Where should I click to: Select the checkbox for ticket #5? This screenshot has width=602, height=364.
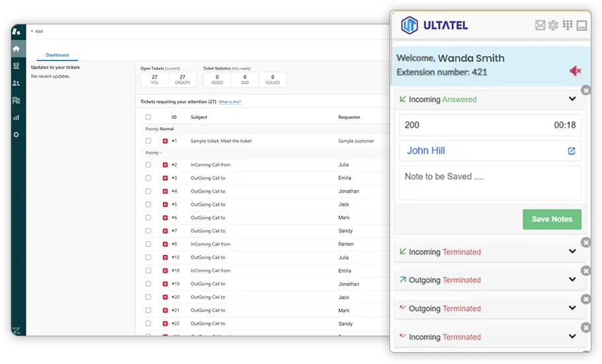coord(148,204)
